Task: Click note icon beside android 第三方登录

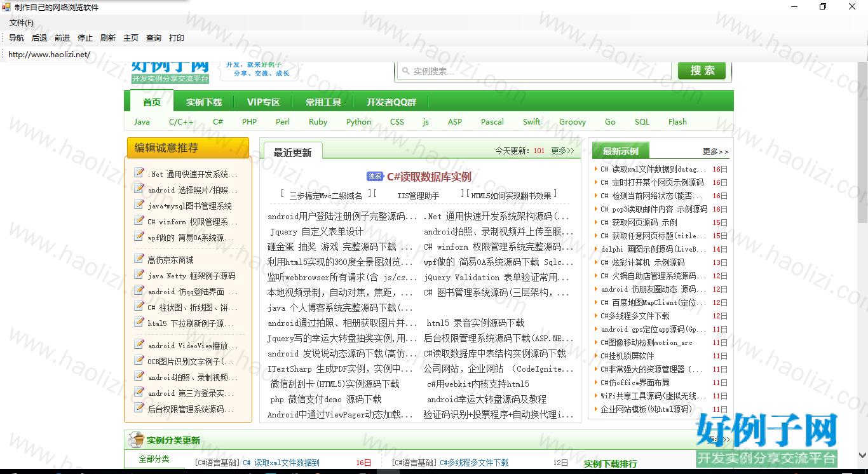Action: (139, 391)
